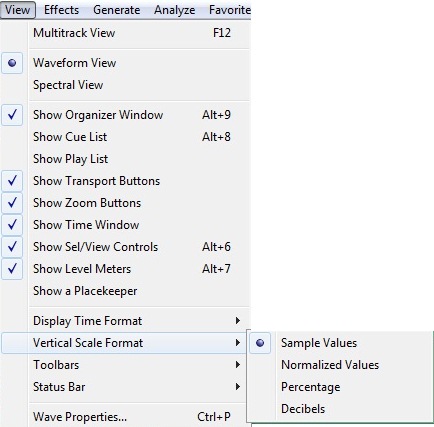Image resolution: width=434 pixels, height=427 pixels.
Task: Open the Effects menu
Action: click(61, 10)
